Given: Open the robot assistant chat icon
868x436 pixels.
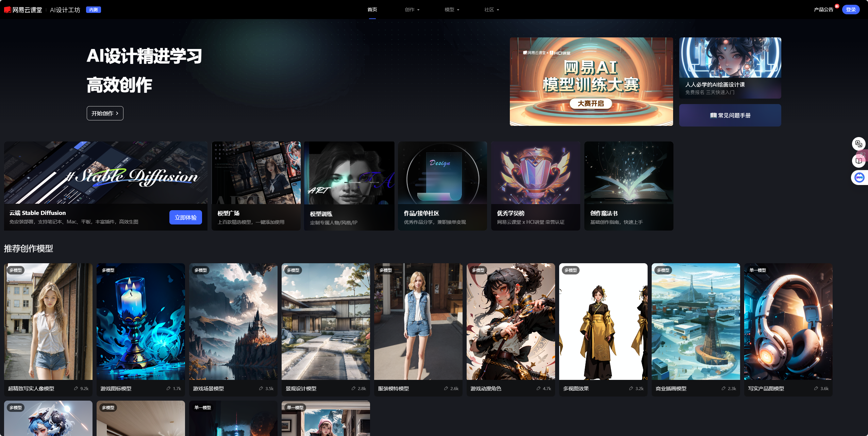Looking at the screenshot, I should [x=859, y=178].
